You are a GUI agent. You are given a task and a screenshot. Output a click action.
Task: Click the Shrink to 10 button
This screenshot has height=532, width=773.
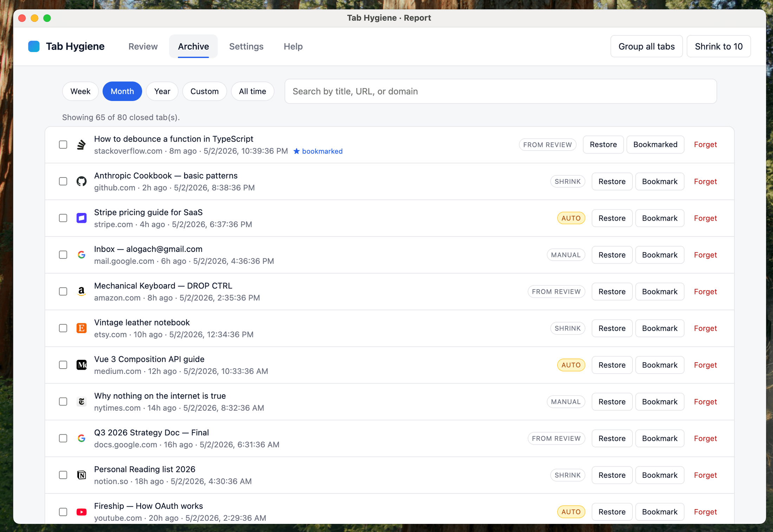pos(719,46)
